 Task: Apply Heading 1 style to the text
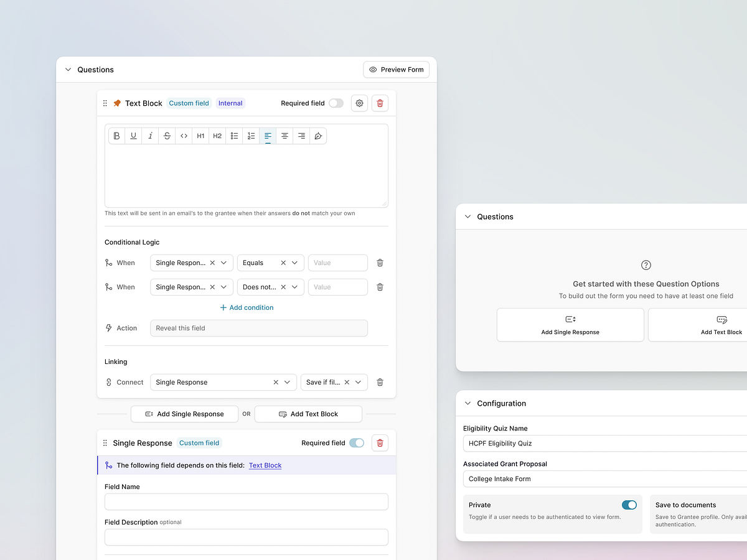(200, 136)
